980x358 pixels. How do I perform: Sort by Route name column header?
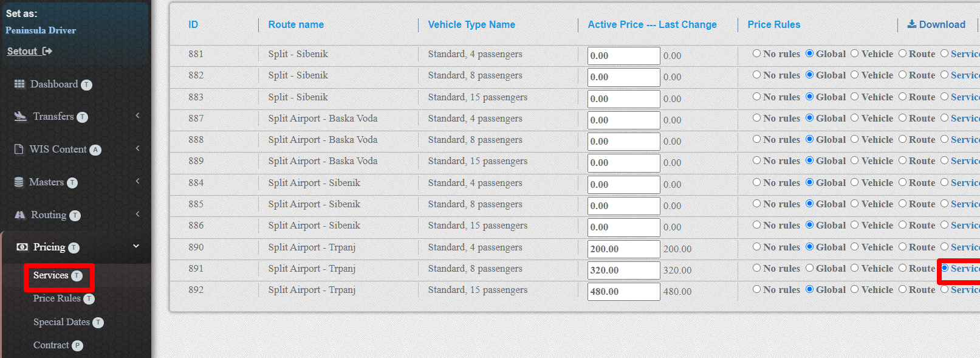coord(296,25)
